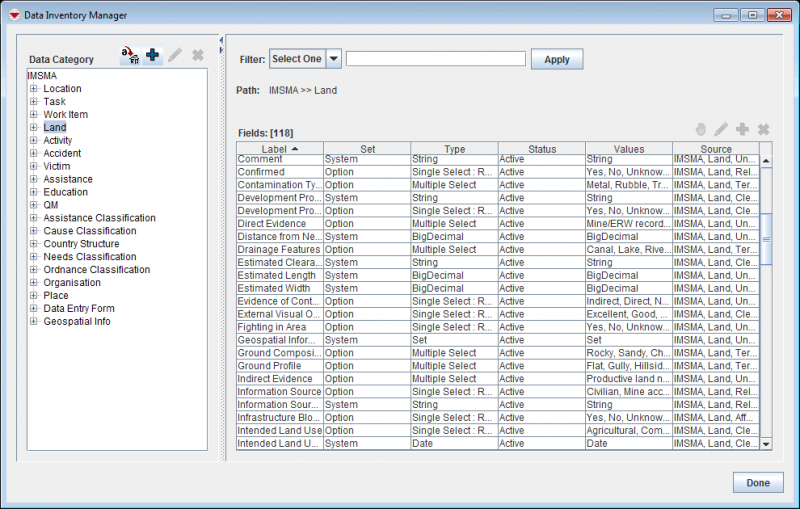Click the pencil edit field icon above table
Image resolution: width=800 pixels, height=509 pixels.
[721, 130]
